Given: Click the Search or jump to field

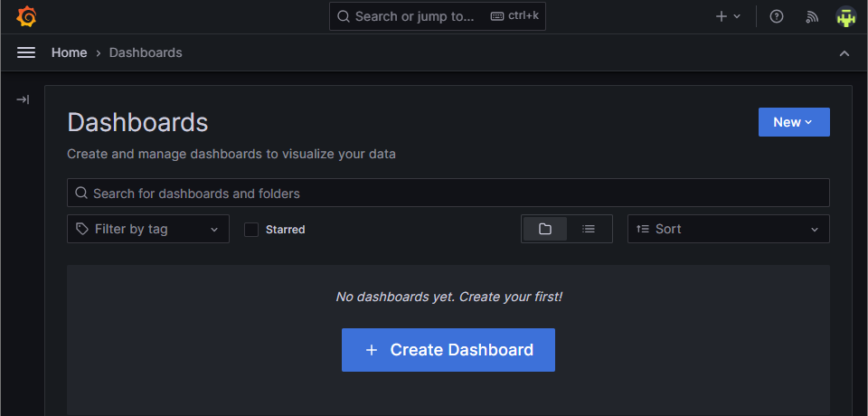Looking at the screenshot, I should coord(438,16).
